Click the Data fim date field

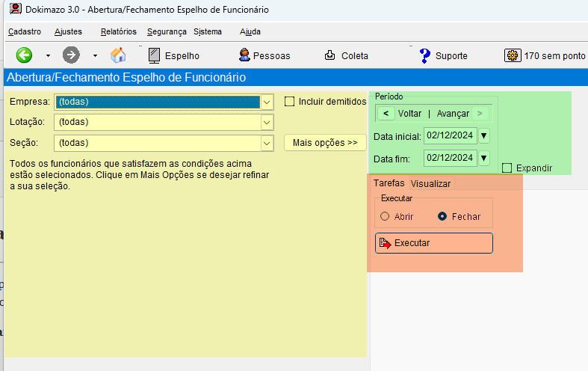pos(450,158)
